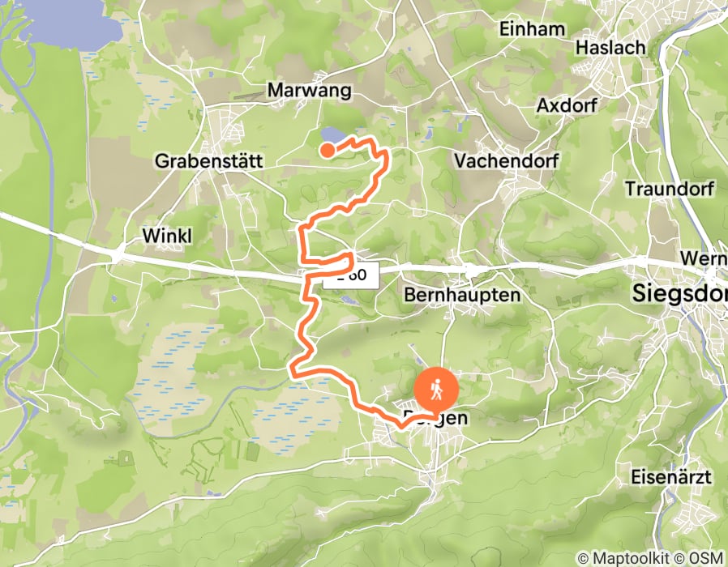The width and height of the screenshot is (728, 567).
Task: Click the Winkl village label
Action: pyautogui.click(x=167, y=236)
